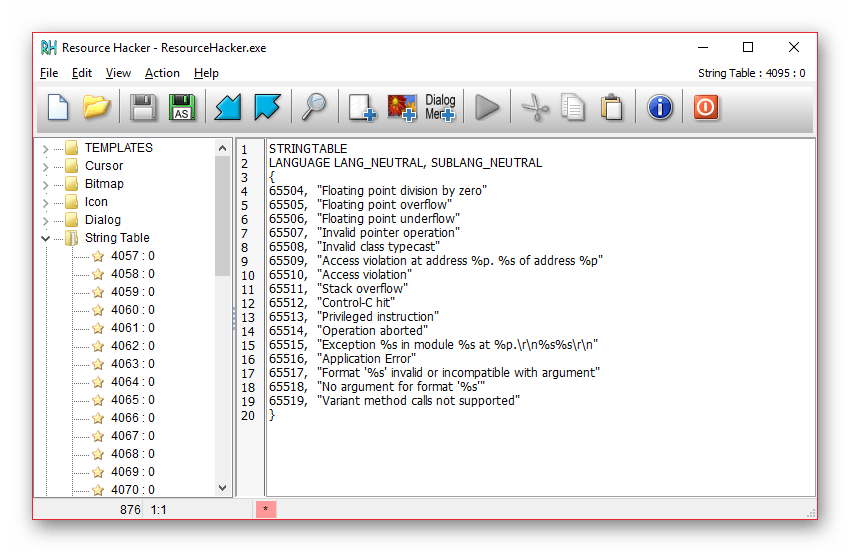
Task: Click the 'Privileged instruction' script line
Action: pyautogui.click(x=354, y=317)
